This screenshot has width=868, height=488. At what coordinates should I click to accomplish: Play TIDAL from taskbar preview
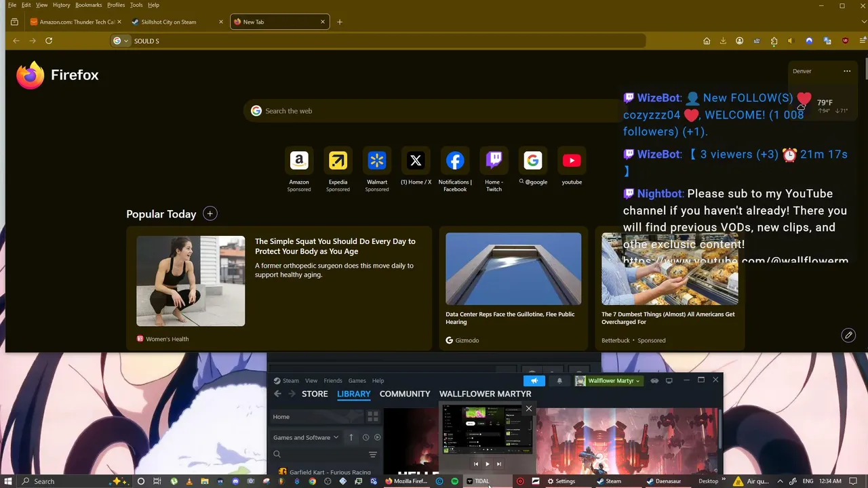point(487,464)
